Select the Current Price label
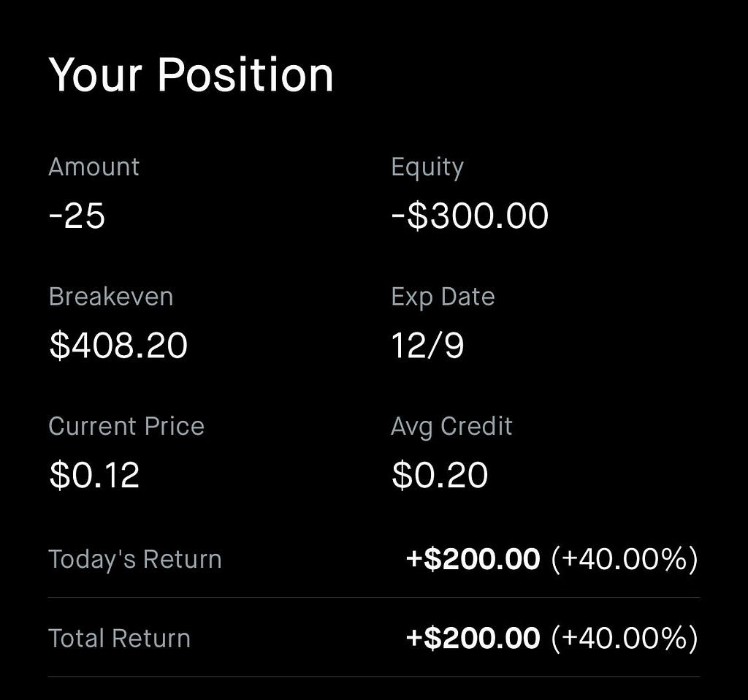 (x=126, y=426)
